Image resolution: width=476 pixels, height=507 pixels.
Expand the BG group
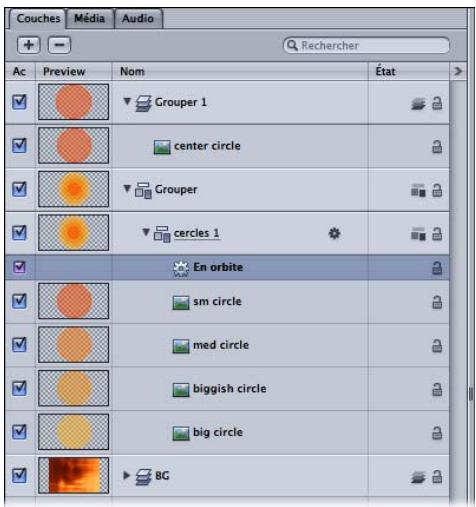(126, 475)
